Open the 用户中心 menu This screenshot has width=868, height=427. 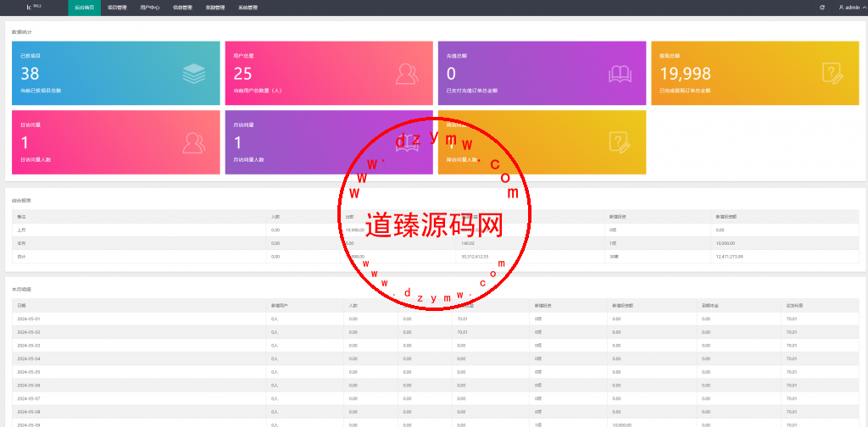149,8
